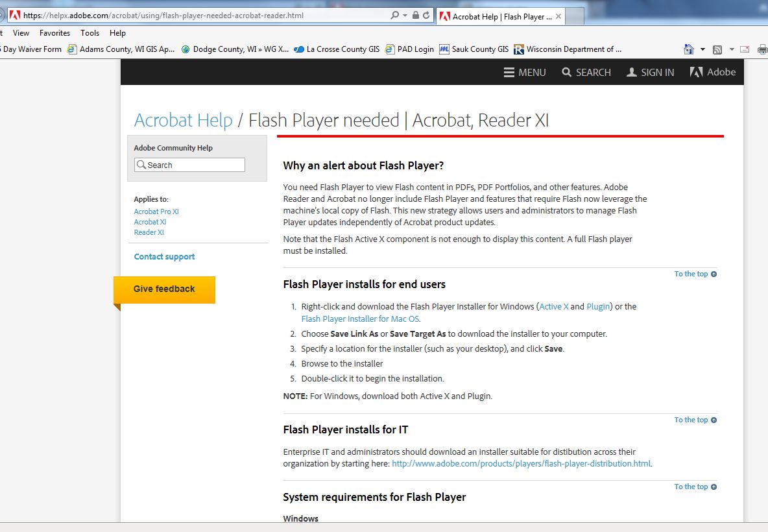Click inside the Adobe Community Help search field
The height and width of the screenshot is (532, 768).
coord(191,165)
